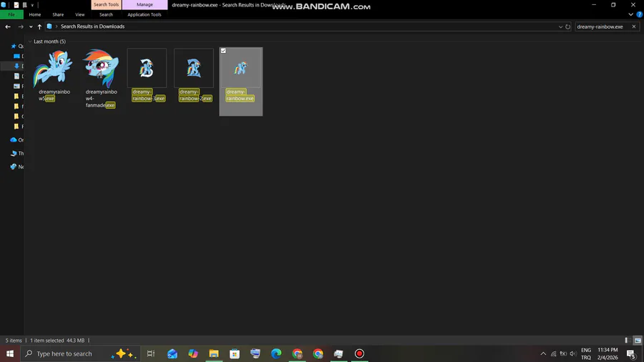Select This PC in navigation pane
The image size is (644, 362).
[14, 153]
